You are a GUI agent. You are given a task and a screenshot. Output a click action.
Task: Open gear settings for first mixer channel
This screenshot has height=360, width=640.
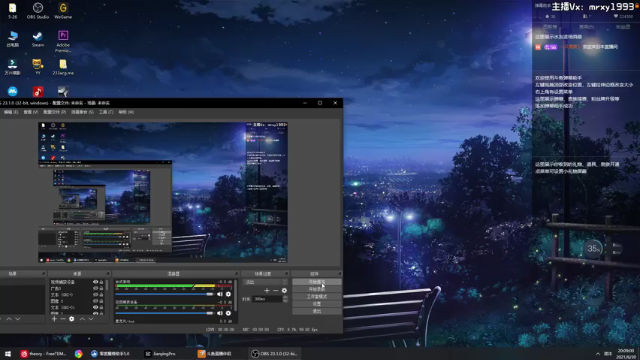click(228, 294)
